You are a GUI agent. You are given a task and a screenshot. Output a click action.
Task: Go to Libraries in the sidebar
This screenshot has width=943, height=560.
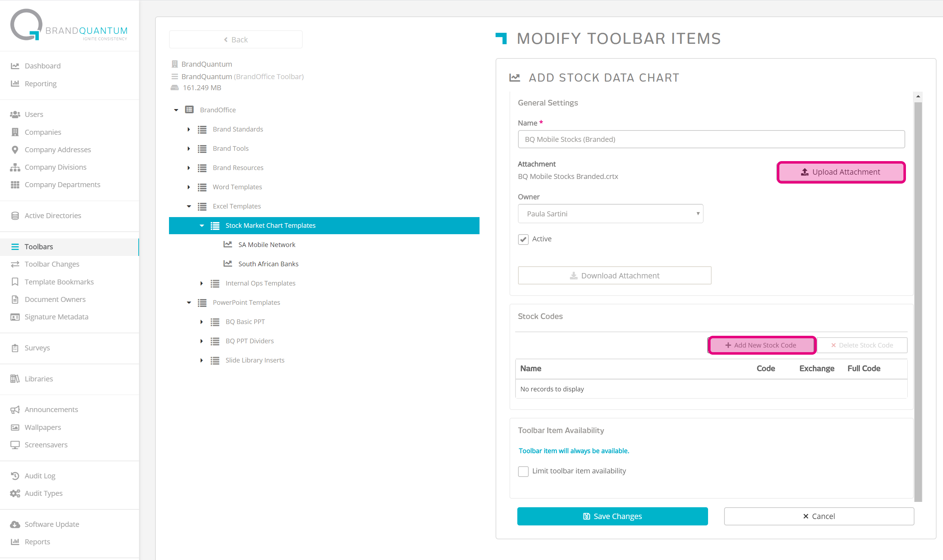(x=39, y=379)
